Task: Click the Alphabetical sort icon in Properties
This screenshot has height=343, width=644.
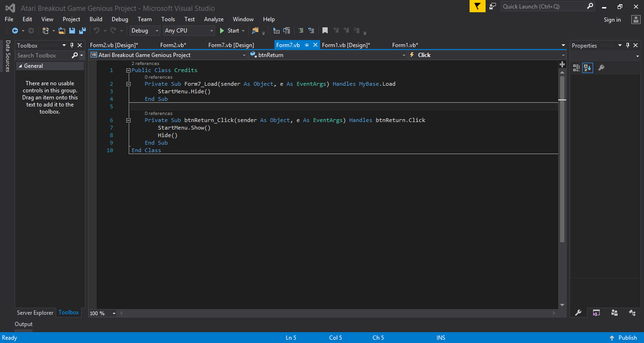Action: (x=587, y=68)
